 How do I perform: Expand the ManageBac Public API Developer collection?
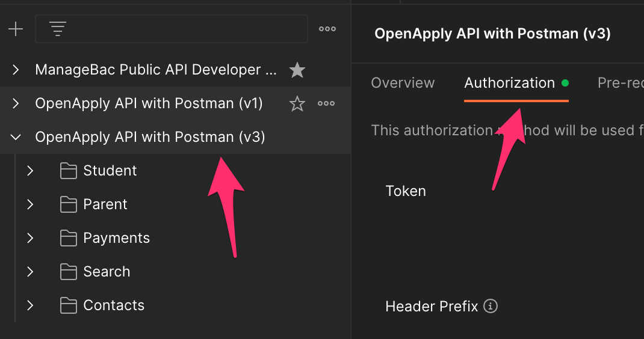pyautogui.click(x=16, y=70)
